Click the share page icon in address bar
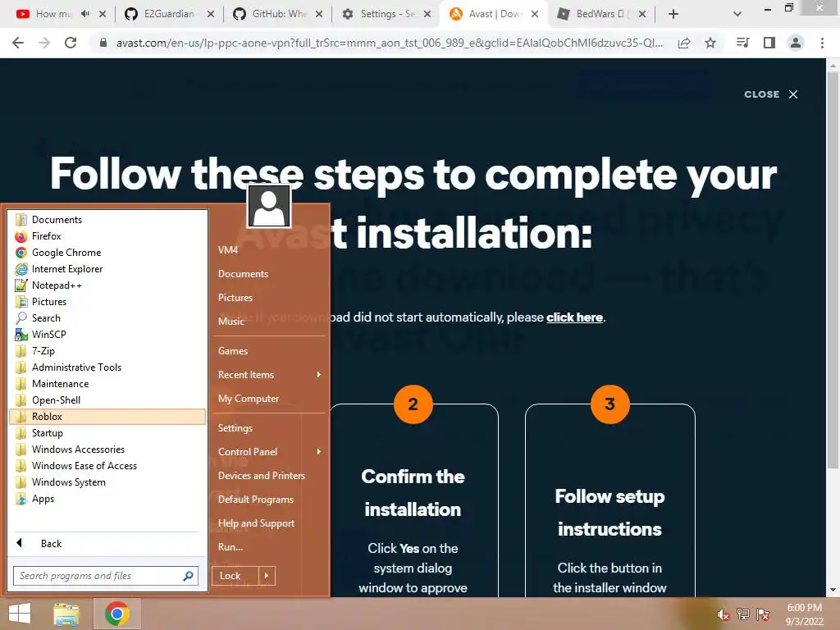 [x=684, y=43]
